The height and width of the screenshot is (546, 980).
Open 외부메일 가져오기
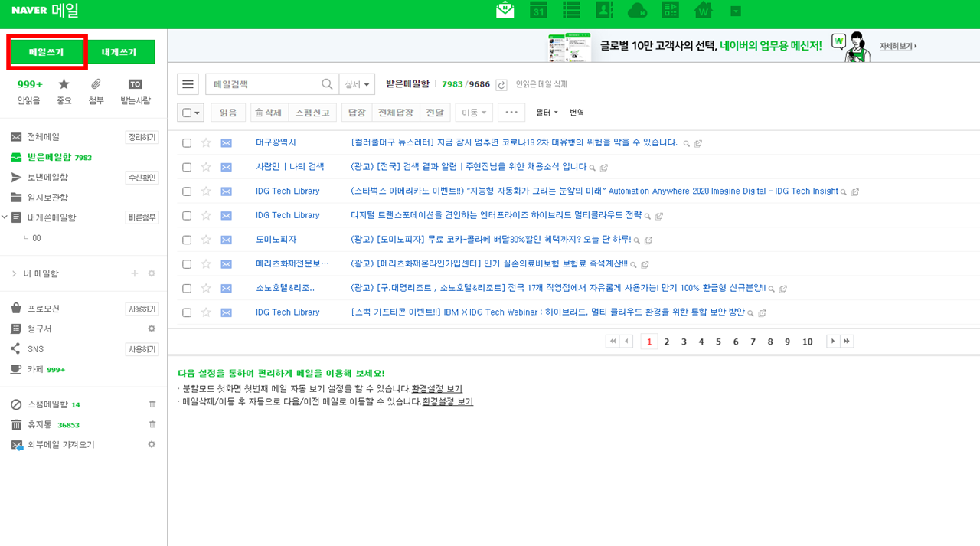click(x=61, y=445)
